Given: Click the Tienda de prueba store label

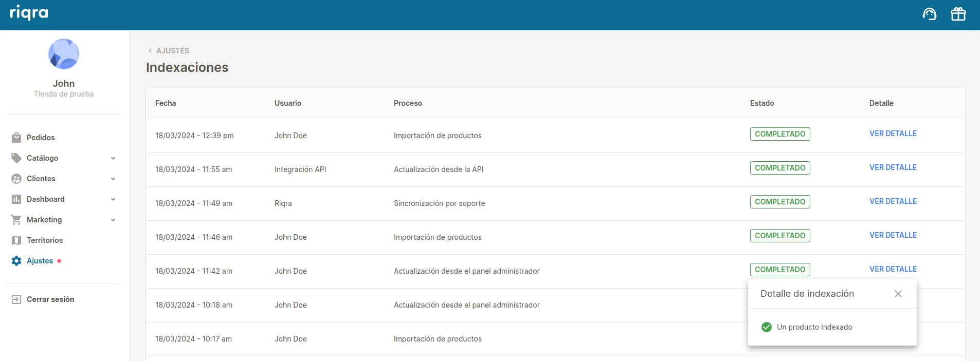Looking at the screenshot, I should click(64, 94).
